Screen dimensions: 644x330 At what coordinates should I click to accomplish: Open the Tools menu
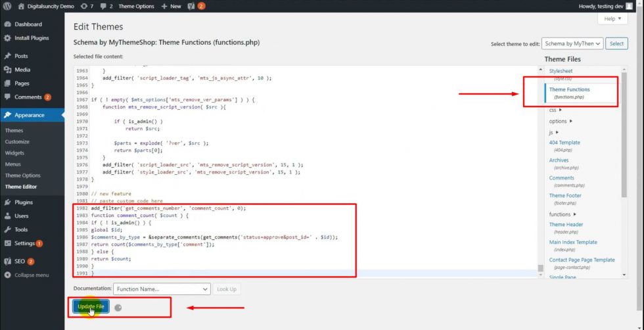point(21,229)
